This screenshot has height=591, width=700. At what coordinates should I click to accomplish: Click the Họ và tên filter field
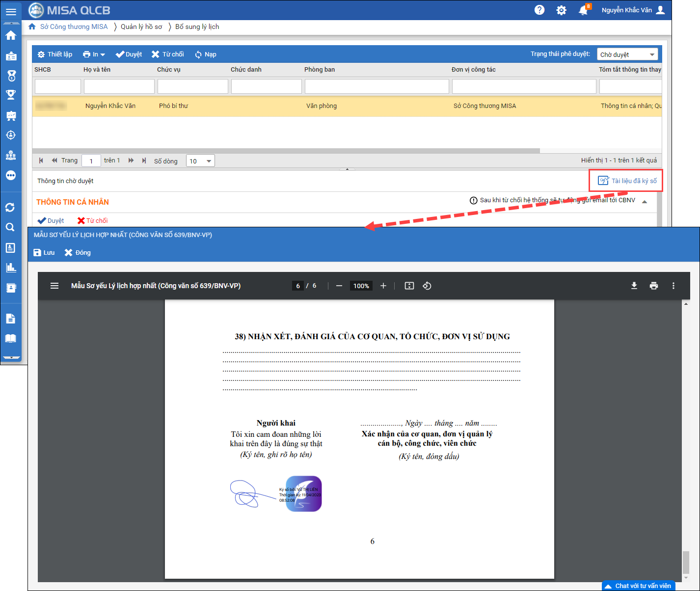coord(119,86)
